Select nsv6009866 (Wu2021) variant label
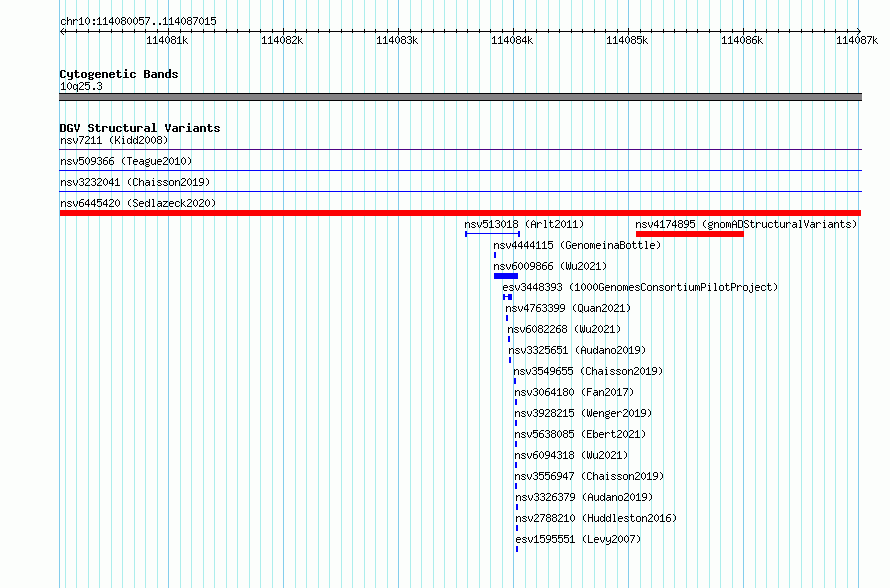 click(x=550, y=266)
